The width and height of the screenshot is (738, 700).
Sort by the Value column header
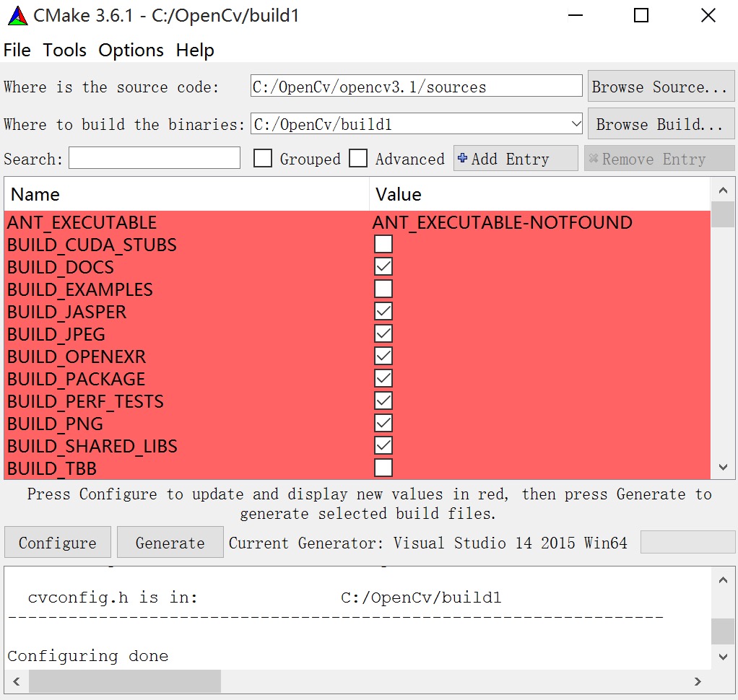point(540,194)
